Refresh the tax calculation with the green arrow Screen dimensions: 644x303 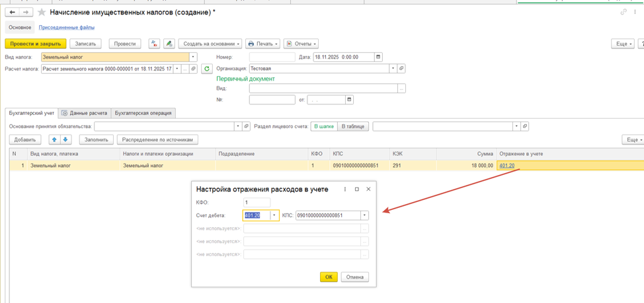click(x=206, y=69)
